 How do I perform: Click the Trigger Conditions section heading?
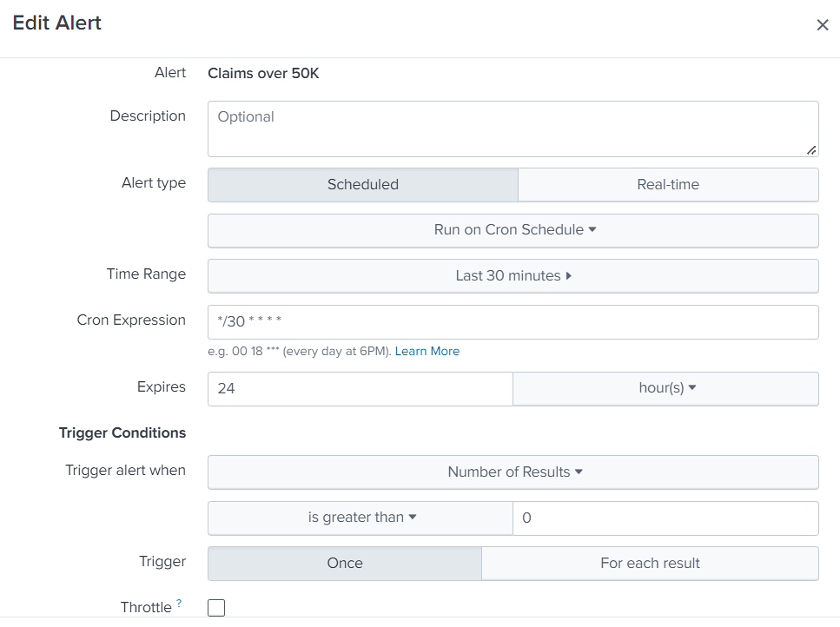coord(122,432)
